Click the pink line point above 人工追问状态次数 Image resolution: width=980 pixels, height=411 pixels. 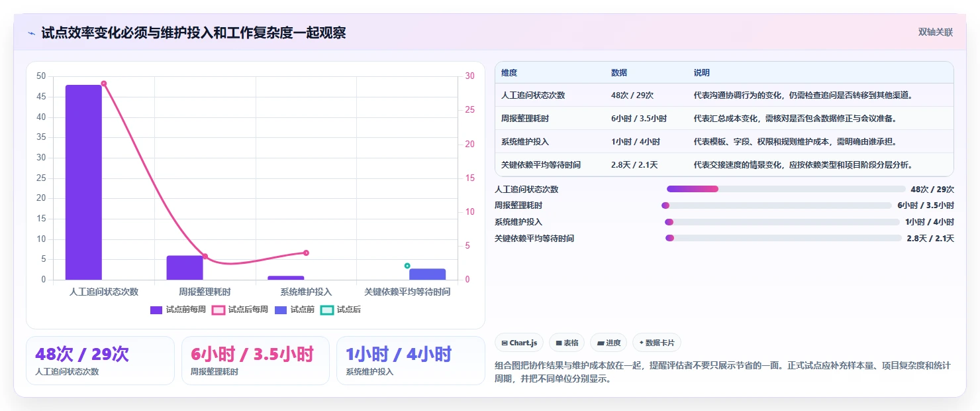pos(104,84)
